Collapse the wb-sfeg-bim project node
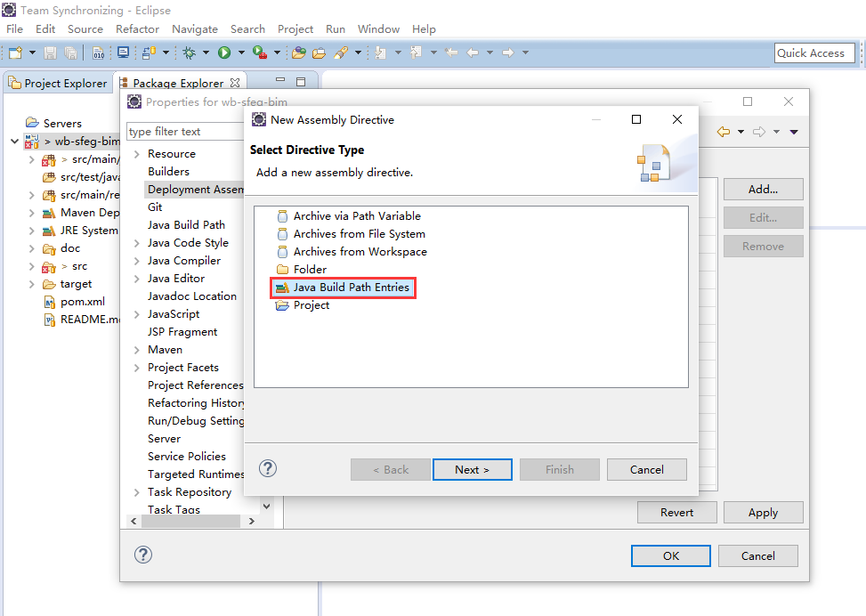Viewport: 866px width, 616px height. 15,142
